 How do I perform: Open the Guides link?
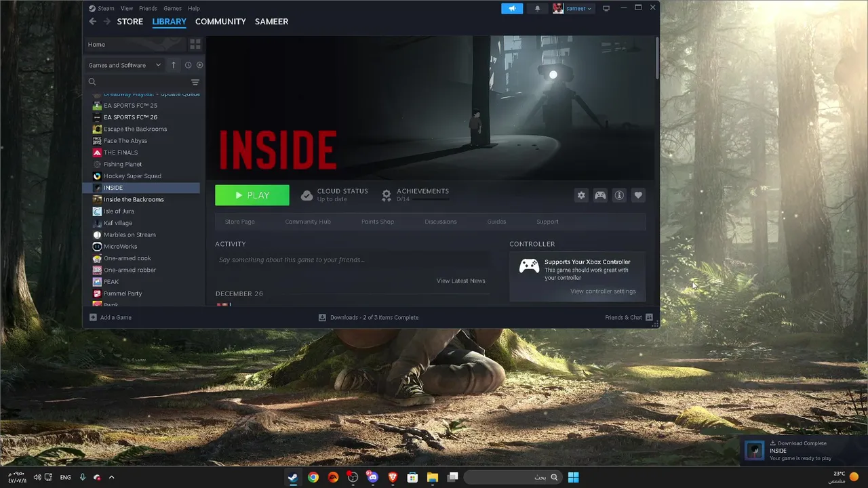coord(496,222)
